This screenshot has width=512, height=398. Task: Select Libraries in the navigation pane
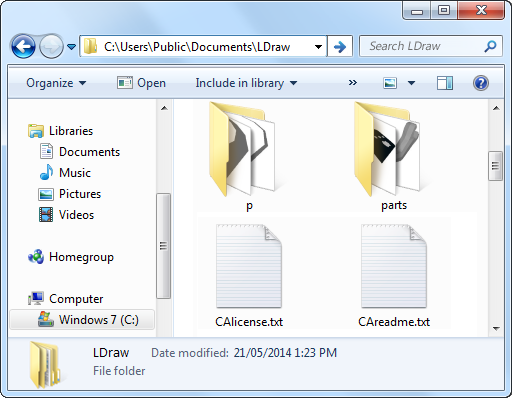click(x=71, y=131)
